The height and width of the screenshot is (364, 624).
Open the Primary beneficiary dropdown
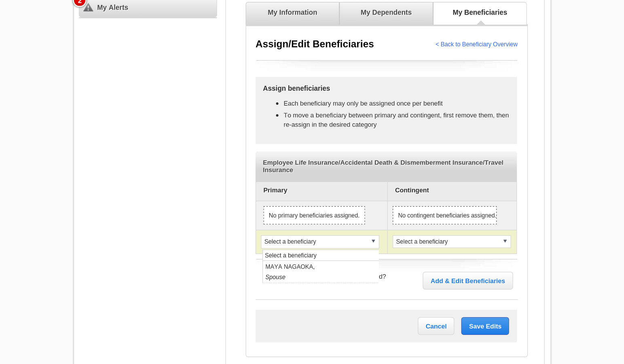pyautogui.click(x=320, y=241)
